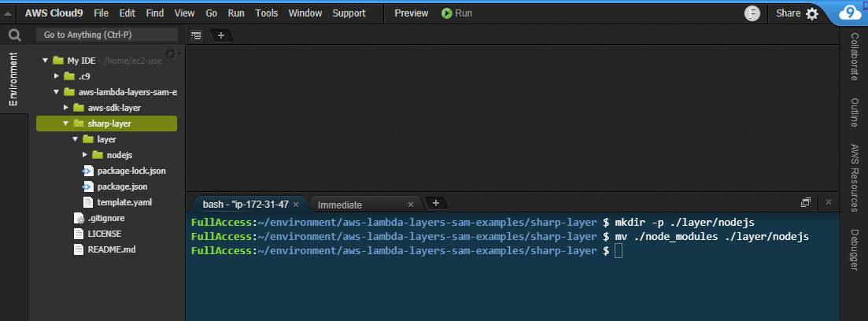
Task: Toggle the Environment side panel
Action: coord(13,79)
